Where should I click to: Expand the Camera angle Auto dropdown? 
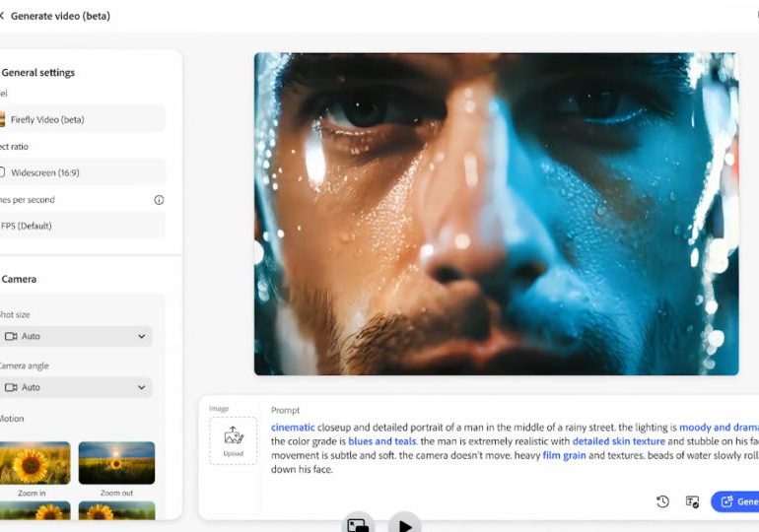76,387
